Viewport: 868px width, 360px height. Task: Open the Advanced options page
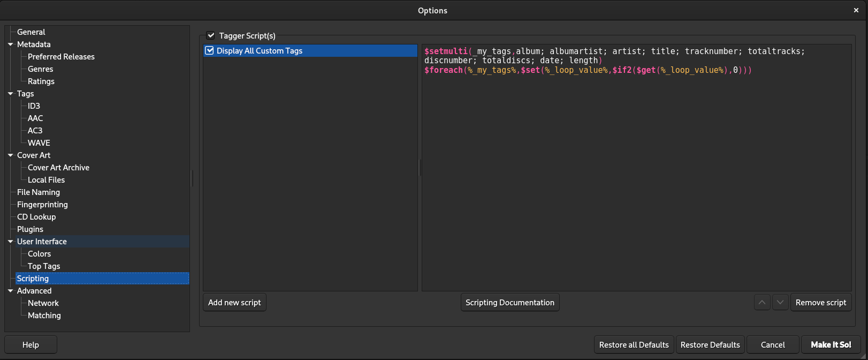[x=34, y=291]
